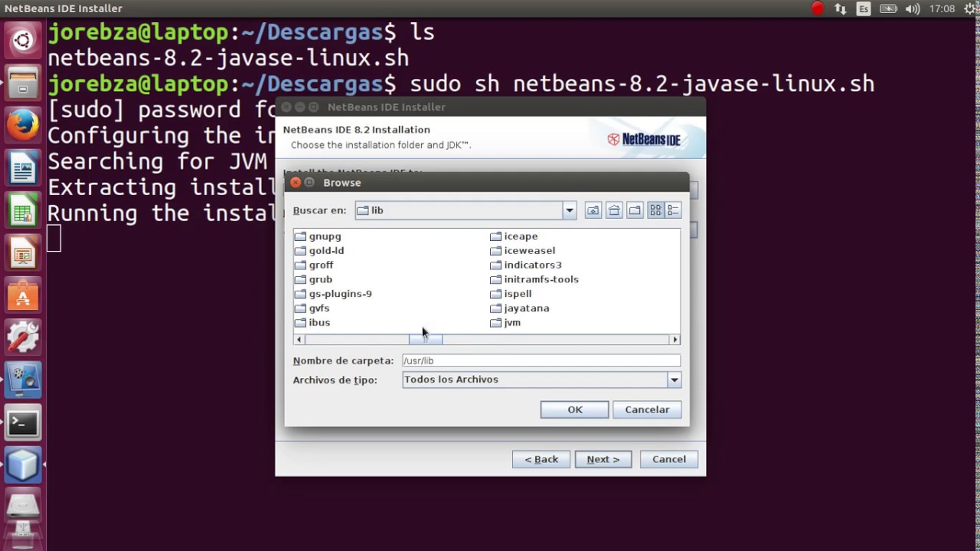Click the installer box icon in launcher
The image size is (980, 551).
[23, 464]
